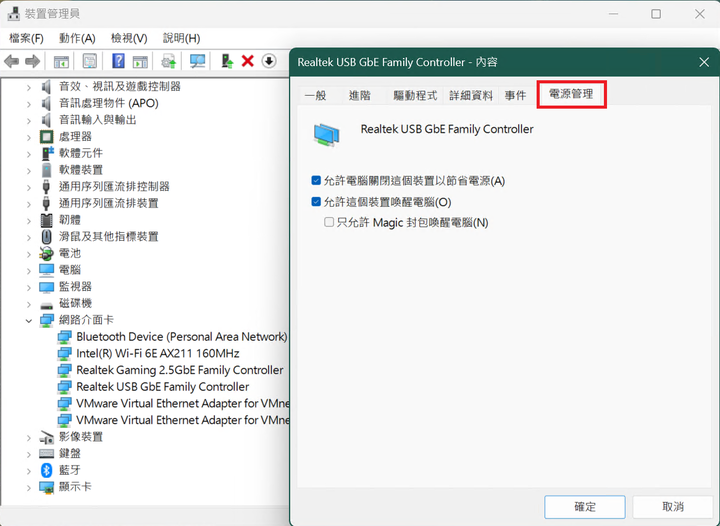This screenshot has height=526, width=720.
Task: Click the keyboard icon beside 鍵盤
Action: coord(46,453)
